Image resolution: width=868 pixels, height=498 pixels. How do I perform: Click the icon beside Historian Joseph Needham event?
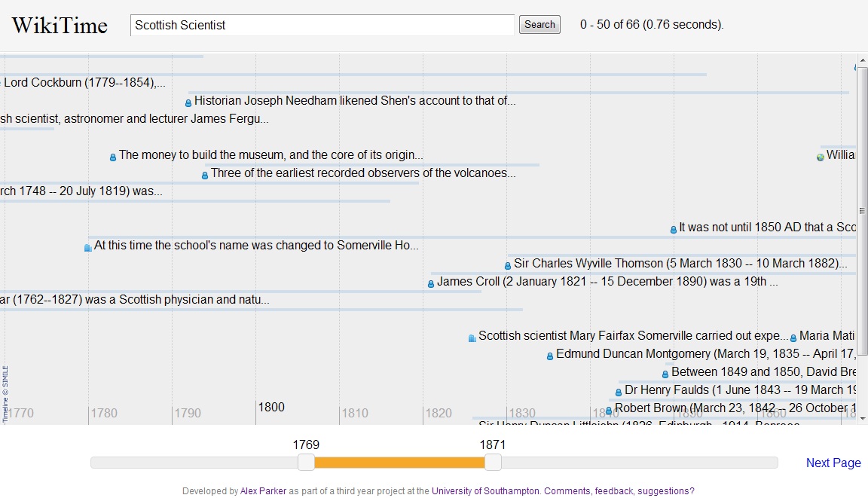pyautogui.click(x=188, y=103)
